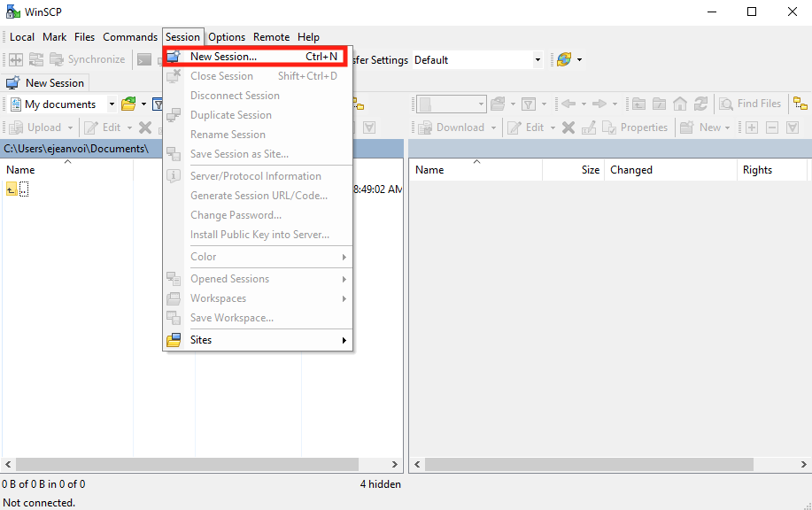Open the Transfer Settings Default dropdown
The width and height of the screenshot is (812, 510).
click(537, 60)
